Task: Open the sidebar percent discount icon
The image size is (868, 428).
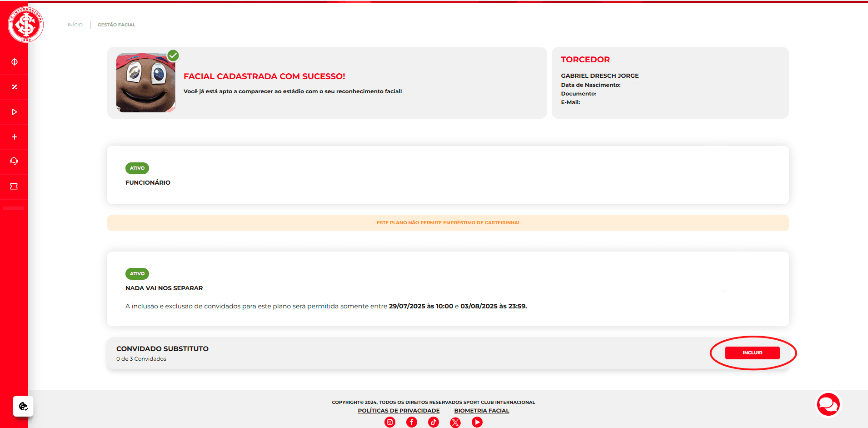Action: (15, 87)
